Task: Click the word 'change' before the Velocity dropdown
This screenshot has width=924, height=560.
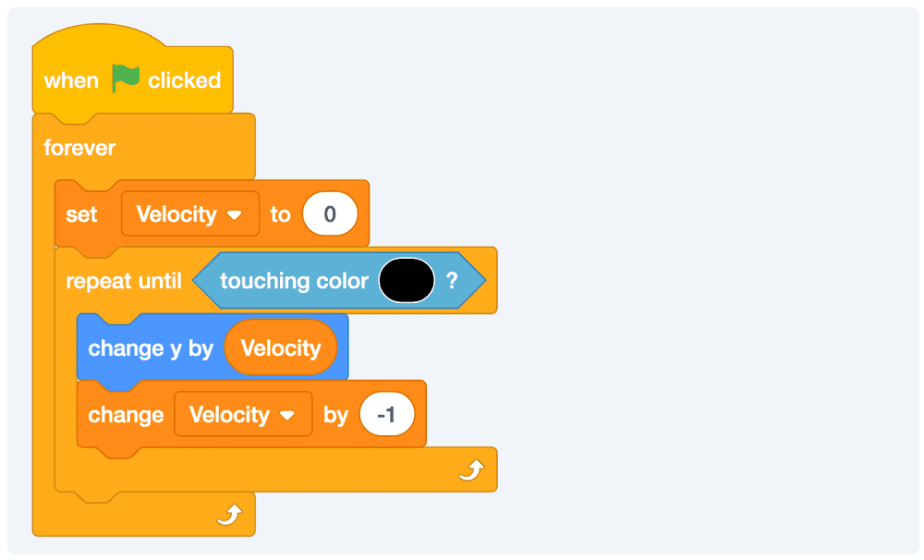Action: tap(126, 415)
